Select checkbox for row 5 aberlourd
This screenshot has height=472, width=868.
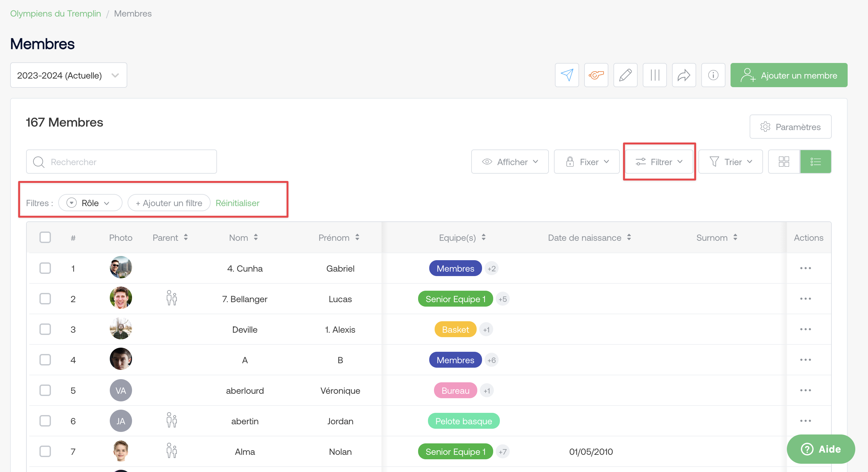click(45, 391)
